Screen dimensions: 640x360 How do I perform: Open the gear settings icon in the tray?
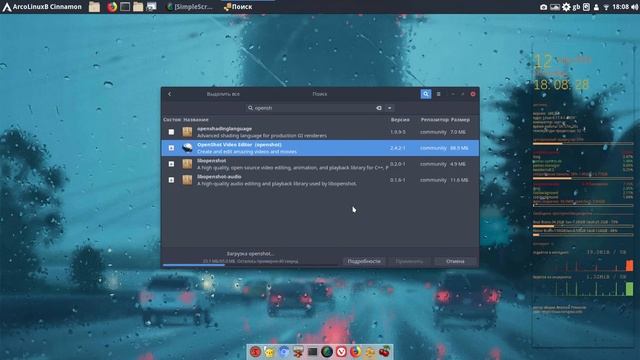coord(566,7)
